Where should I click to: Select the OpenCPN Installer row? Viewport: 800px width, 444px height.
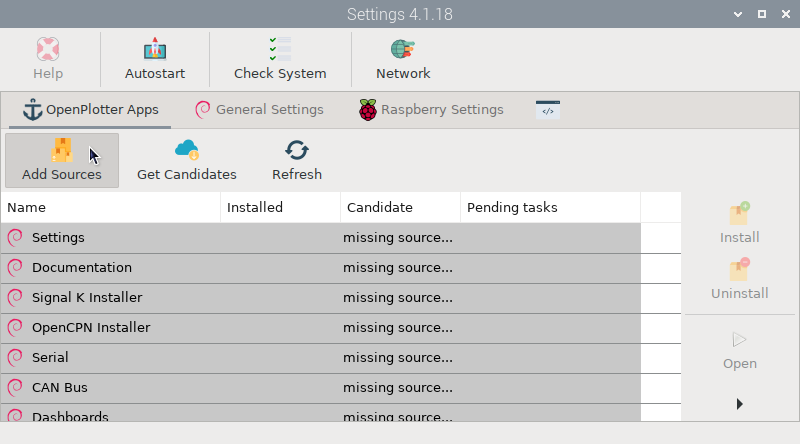tap(91, 328)
